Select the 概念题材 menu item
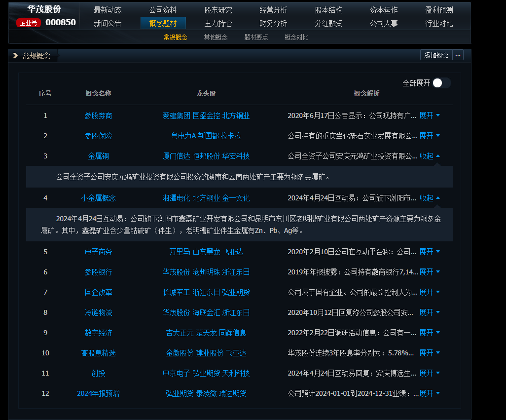The image size is (506, 420). (163, 23)
